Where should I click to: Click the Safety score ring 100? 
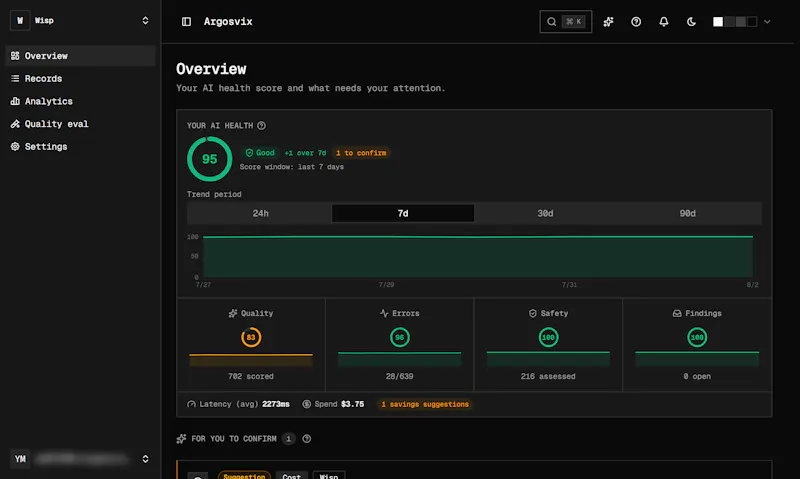(548, 337)
